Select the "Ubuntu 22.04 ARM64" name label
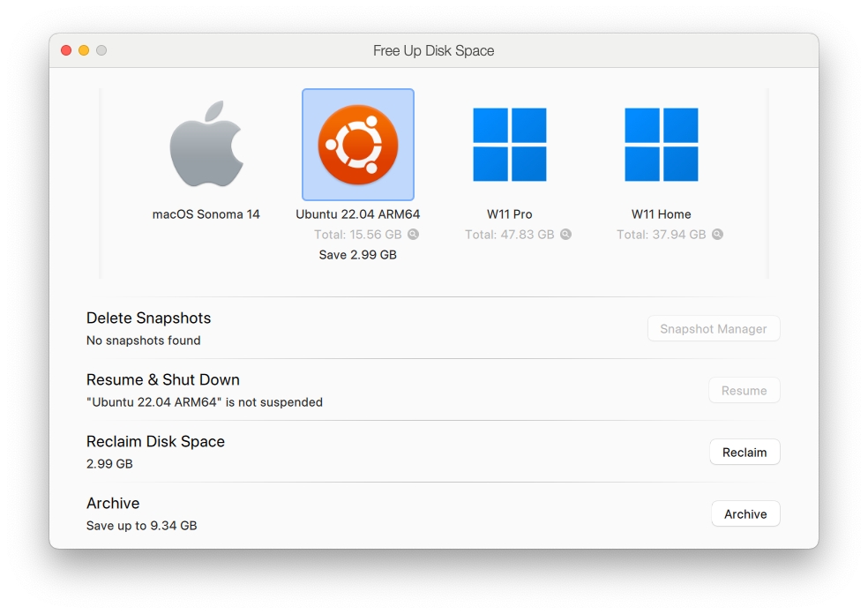868x614 pixels. (x=358, y=214)
